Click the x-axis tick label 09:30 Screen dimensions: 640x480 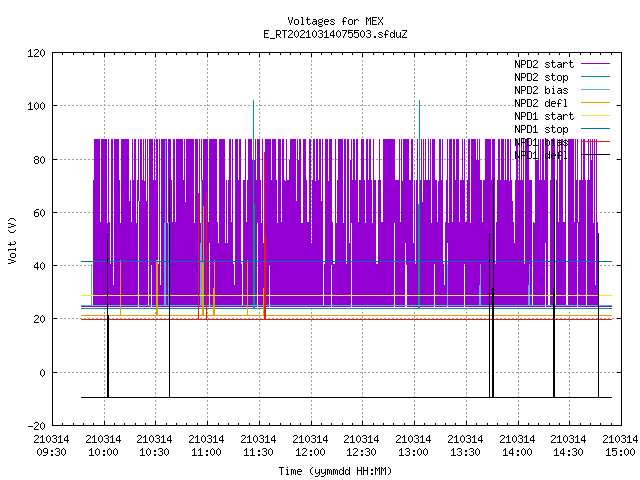[51, 453]
